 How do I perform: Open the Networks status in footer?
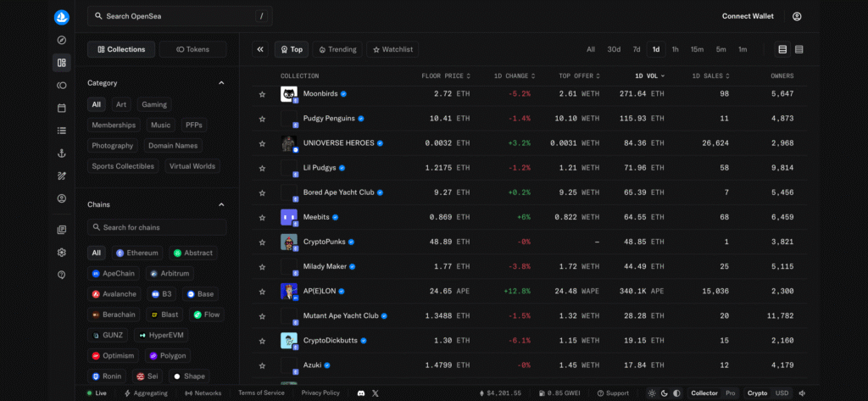tap(203, 393)
